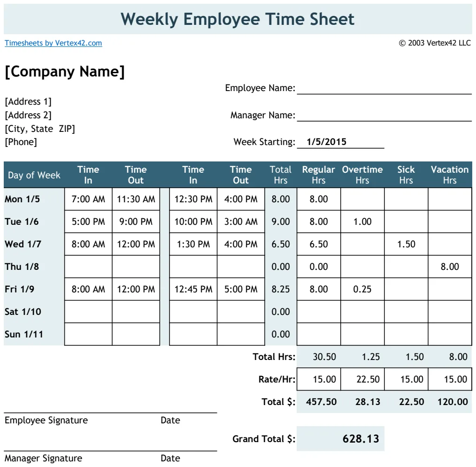This screenshot has height=467, width=476.
Task: Select Tue 1/6 Total Hrs 9.00
Action: [x=281, y=222]
